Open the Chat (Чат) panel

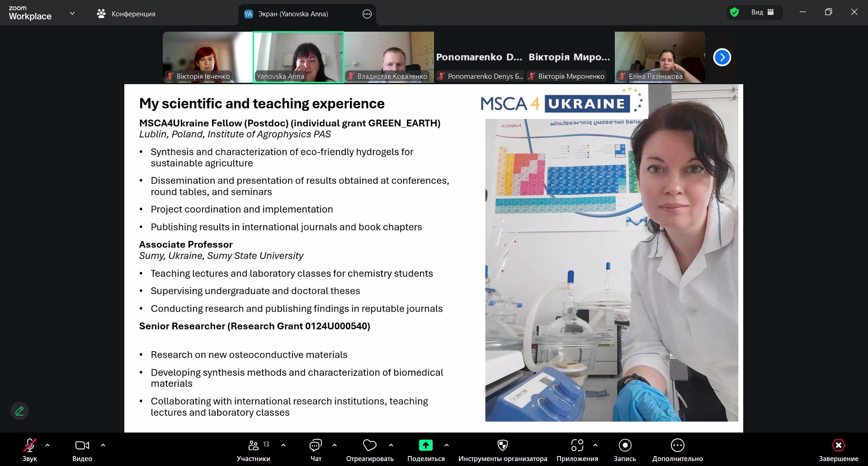tap(316, 446)
